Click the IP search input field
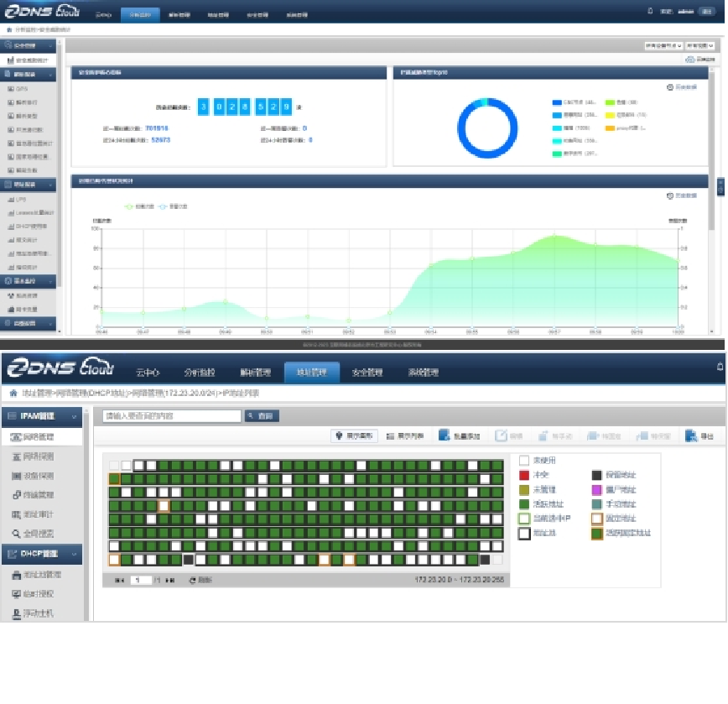728x704 pixels. (x=172, y=416)
